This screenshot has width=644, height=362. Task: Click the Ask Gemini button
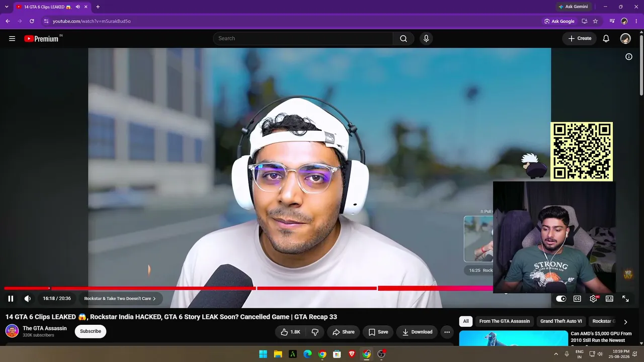click(573, 7)
